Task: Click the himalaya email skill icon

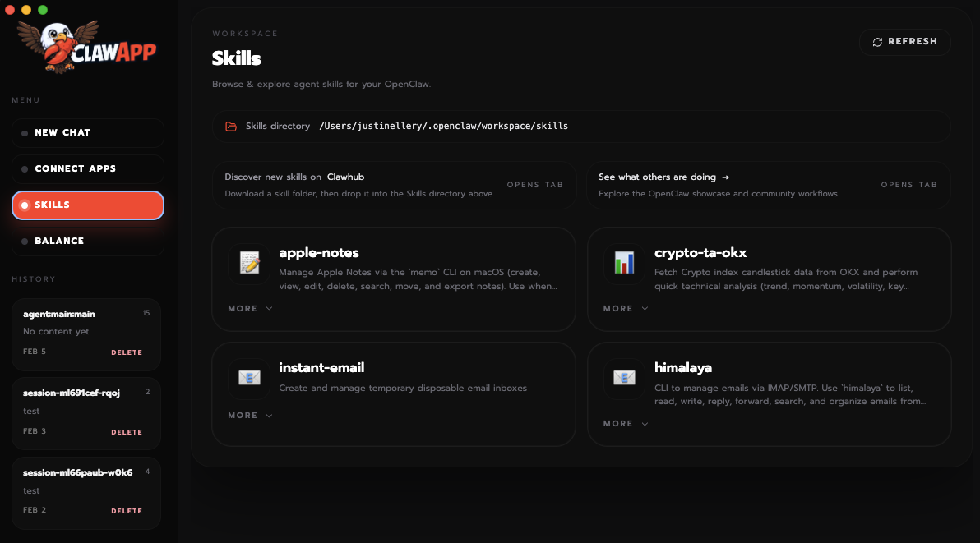Action: tap(622, 378)
